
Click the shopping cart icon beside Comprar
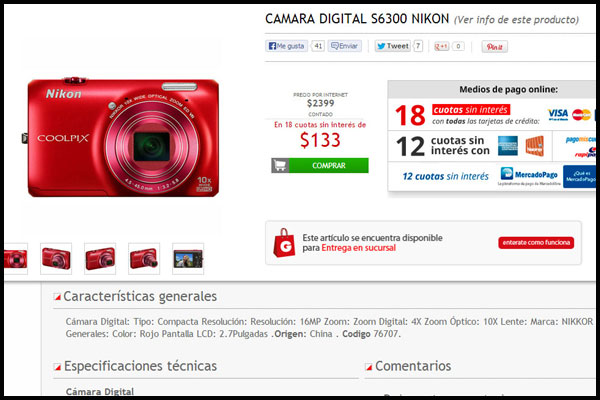pyautogui.click(x=280, y=165)
